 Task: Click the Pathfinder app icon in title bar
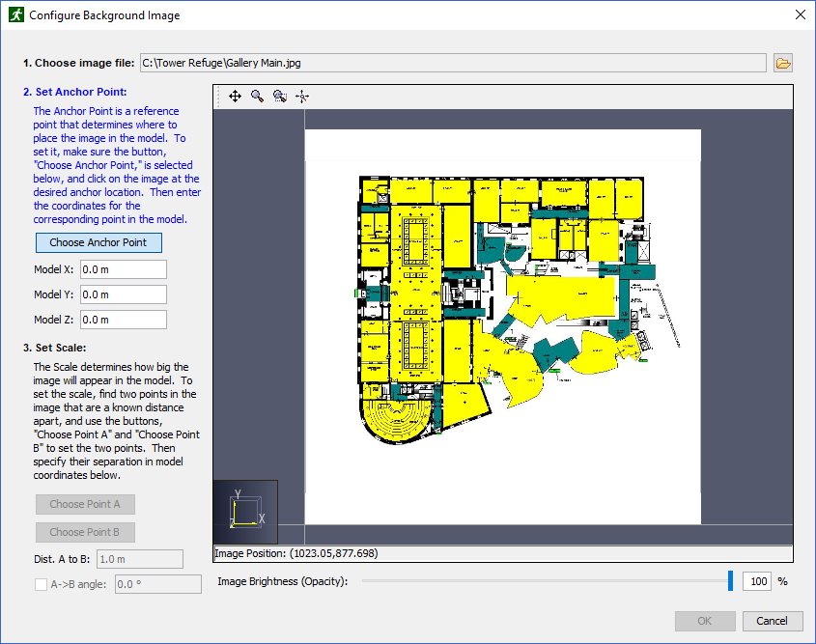pos(16,14)
